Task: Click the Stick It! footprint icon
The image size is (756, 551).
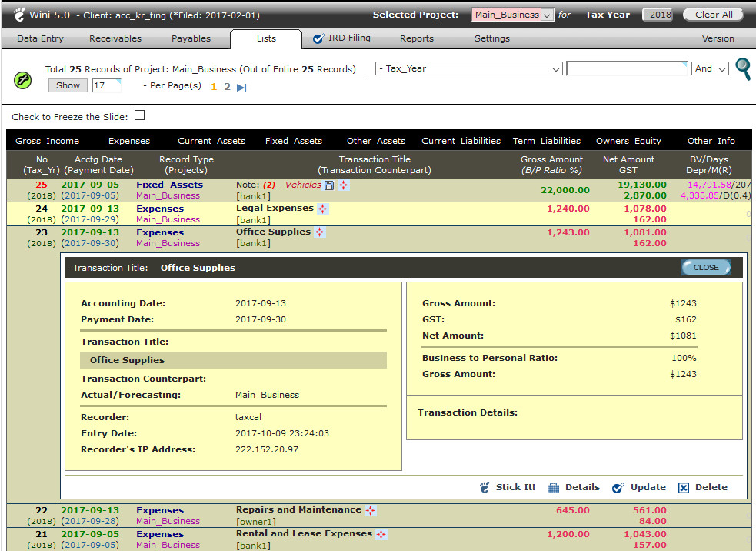Action: 485,487
